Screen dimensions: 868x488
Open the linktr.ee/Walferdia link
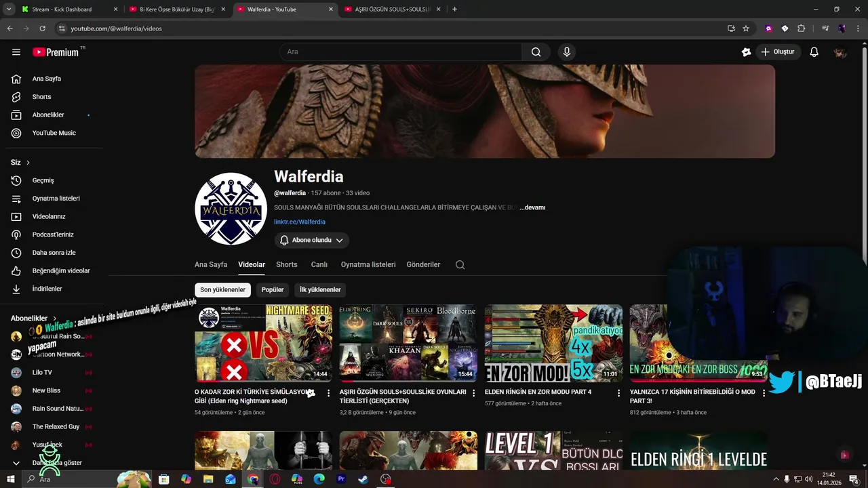click(300, 222)
